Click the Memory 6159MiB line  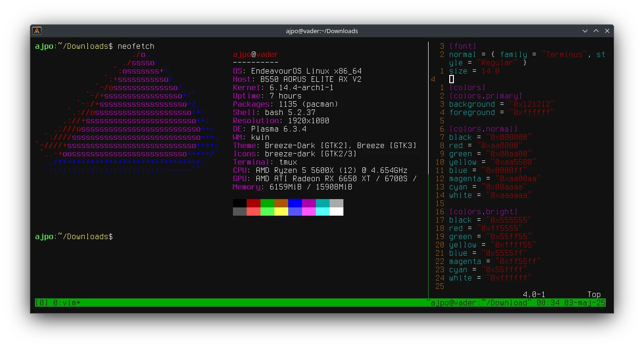(293, 187)
